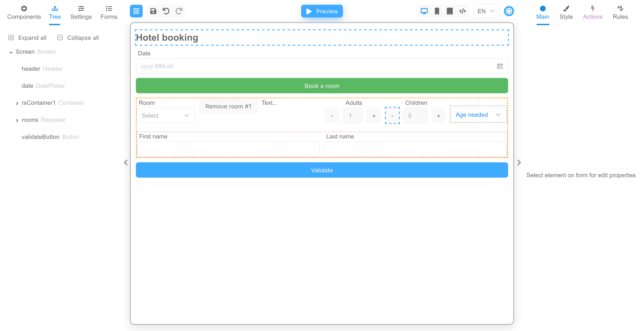Click the First name input field

(x=228, y=149)
